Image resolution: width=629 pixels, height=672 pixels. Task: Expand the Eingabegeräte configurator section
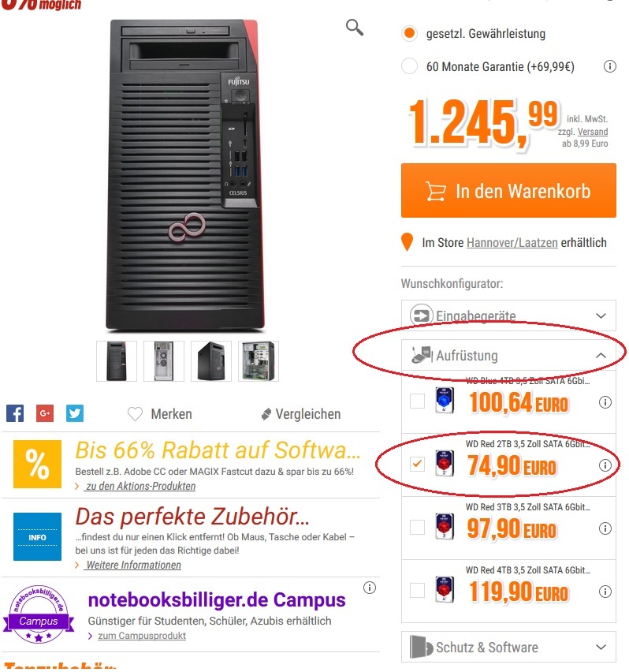click(508, 315)
